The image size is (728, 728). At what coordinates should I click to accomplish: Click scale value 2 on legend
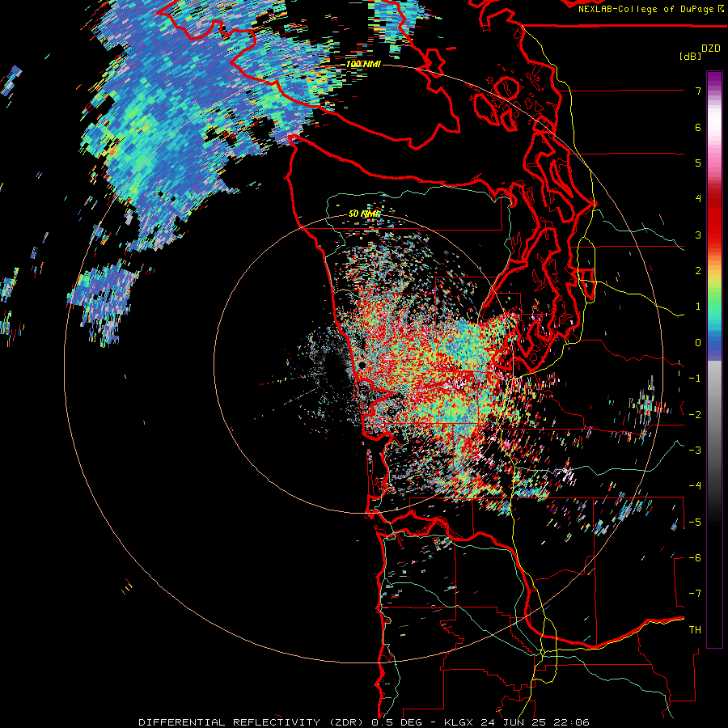click(x=698, y=271)
